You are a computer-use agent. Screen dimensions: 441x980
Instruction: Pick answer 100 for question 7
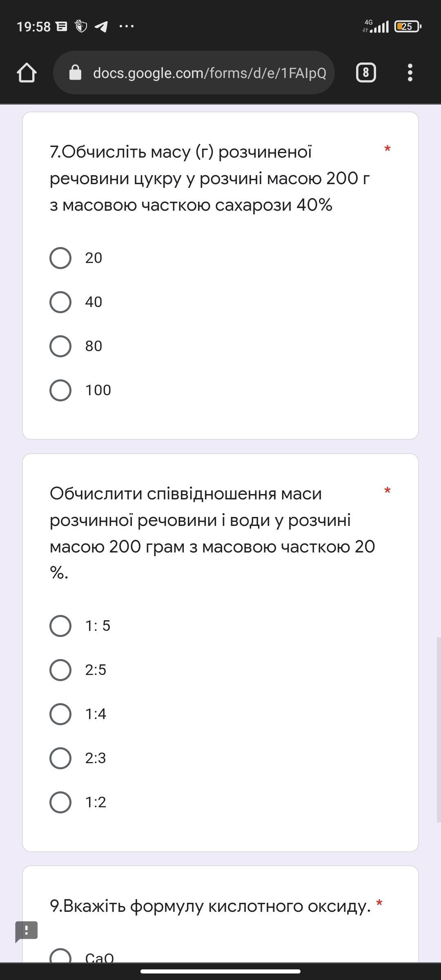click(x=60, y=390)
